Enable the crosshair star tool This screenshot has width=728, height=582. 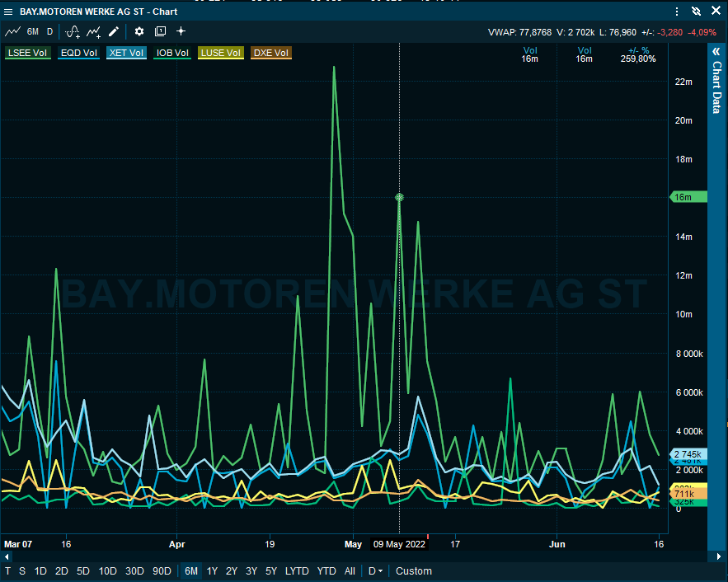(181, 31)
